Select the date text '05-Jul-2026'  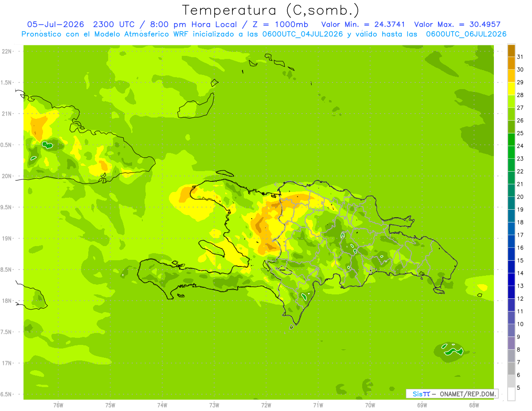pyautogui.click(x=55, y=24)
